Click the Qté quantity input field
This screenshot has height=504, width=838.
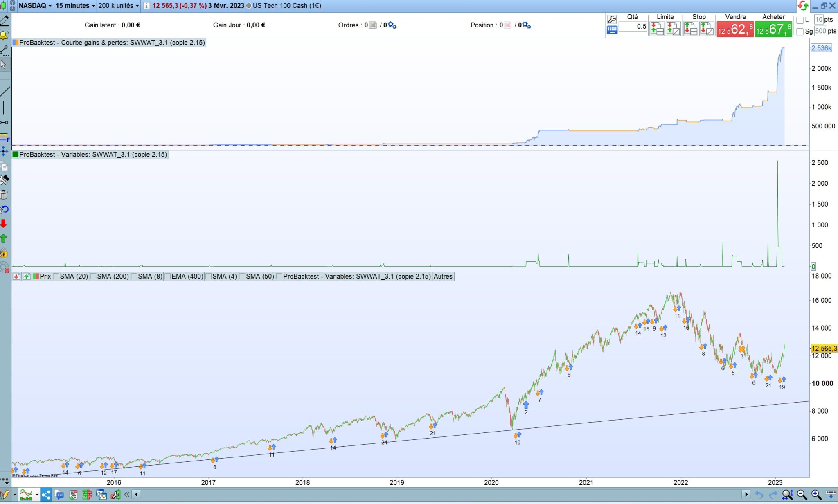(x=633, y=27)
